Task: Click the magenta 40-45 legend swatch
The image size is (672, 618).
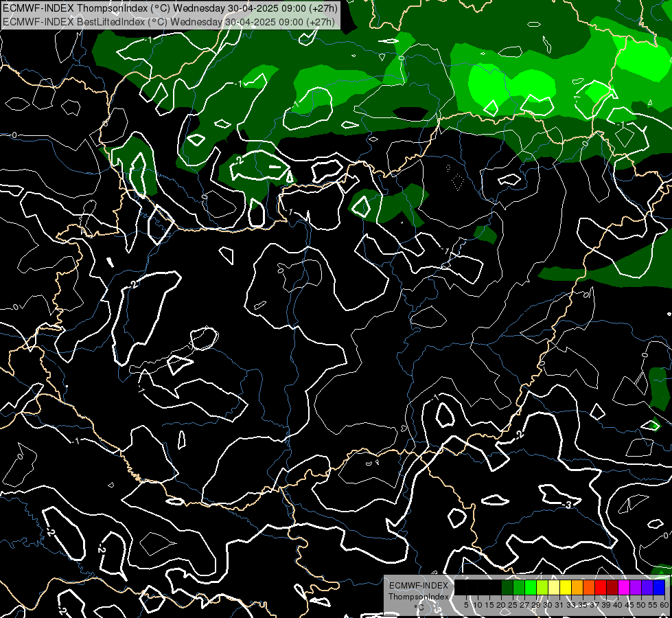Action: point(624,587)
